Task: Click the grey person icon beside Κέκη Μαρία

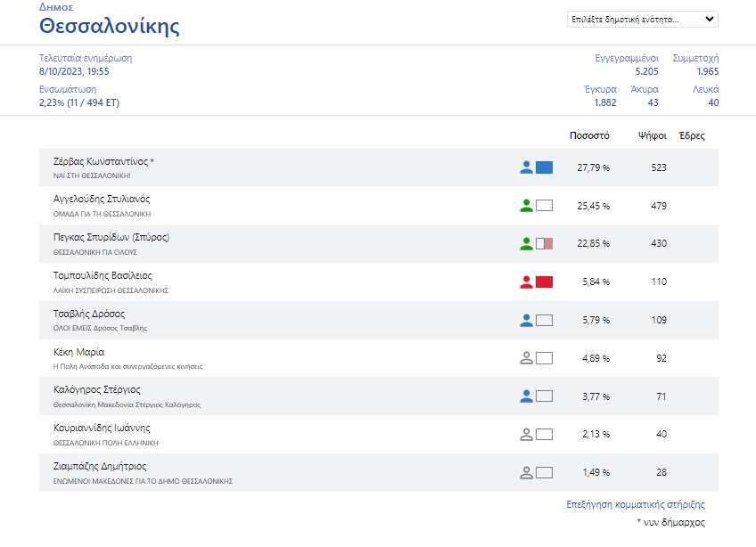Action: click(526, 358)
